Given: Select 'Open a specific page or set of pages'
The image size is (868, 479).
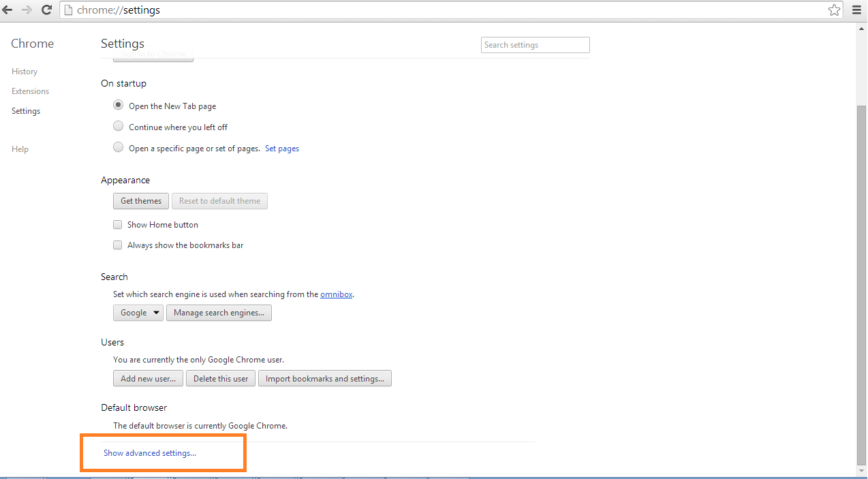Looking at the screenshot, I should [119, 148].
